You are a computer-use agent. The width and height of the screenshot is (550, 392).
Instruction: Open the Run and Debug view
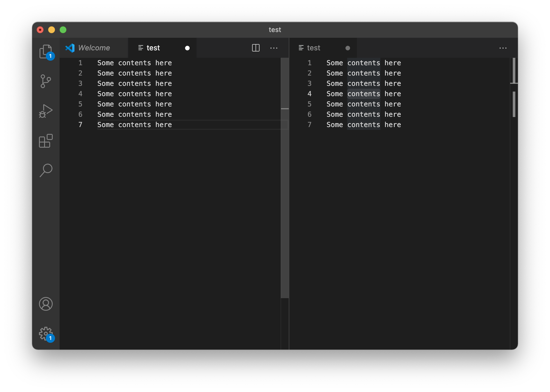46,111
